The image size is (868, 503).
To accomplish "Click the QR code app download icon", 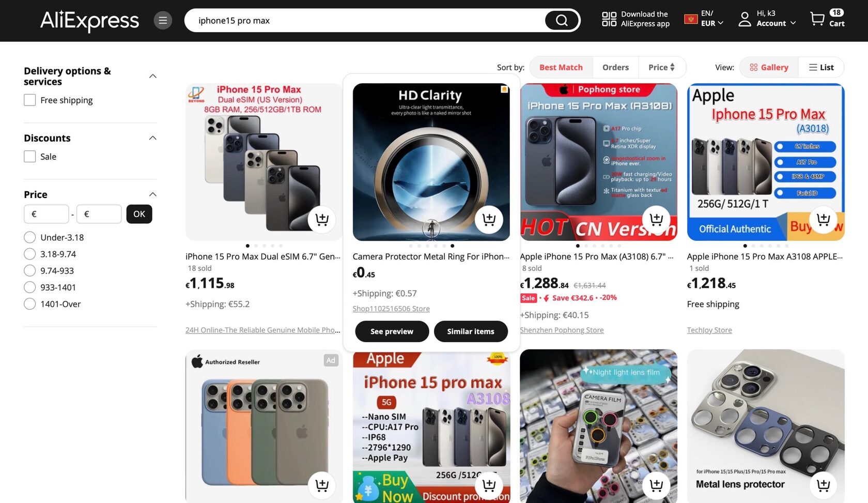I will click(609, 19).
